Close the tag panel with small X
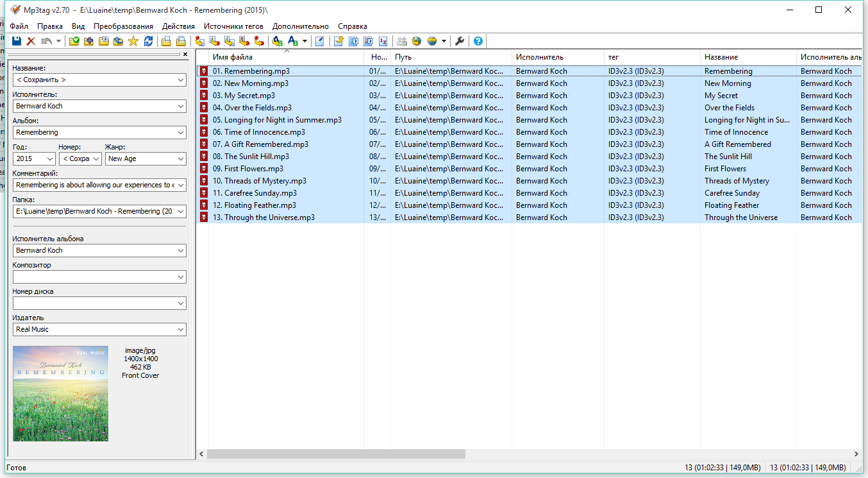The width and height of the screenshot is (868, 478). 185,55
